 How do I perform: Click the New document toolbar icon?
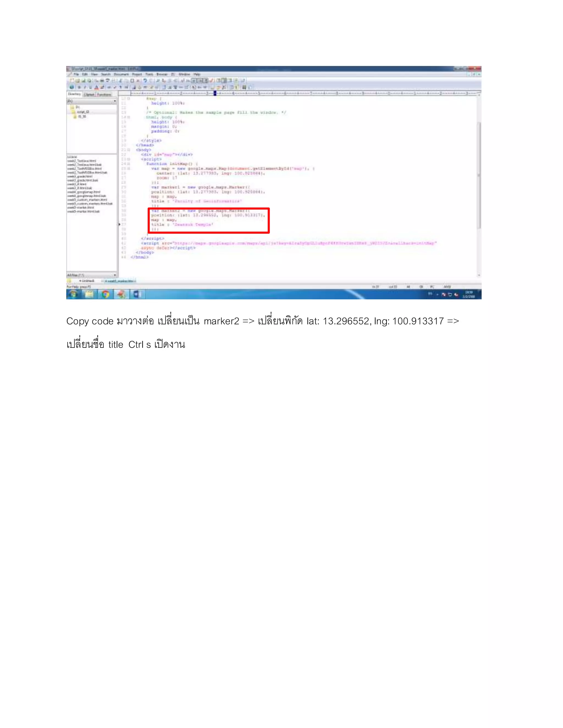pyautogui.click(x=72, y=81)
